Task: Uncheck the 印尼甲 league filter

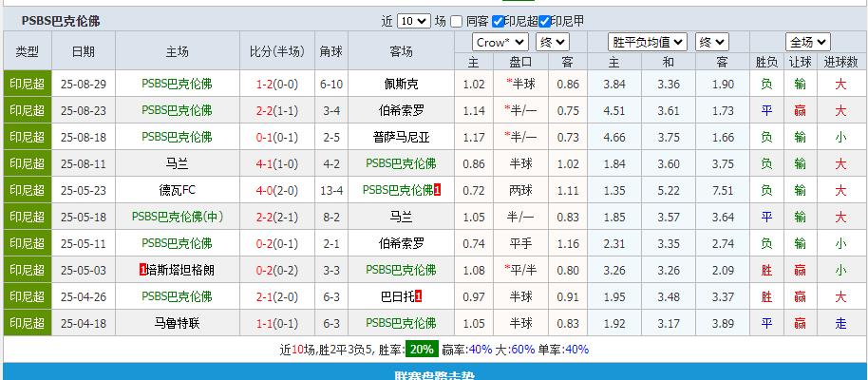Action: click(x=545, y=21)
